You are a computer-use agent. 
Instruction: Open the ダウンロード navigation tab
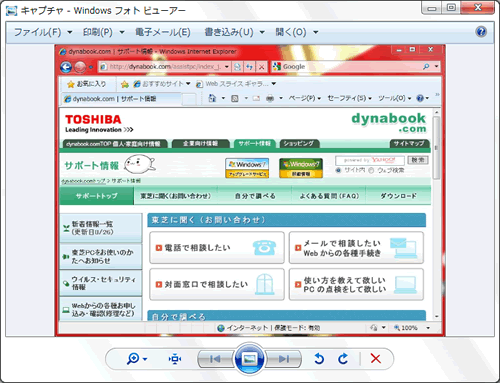(x=399, y=196)
